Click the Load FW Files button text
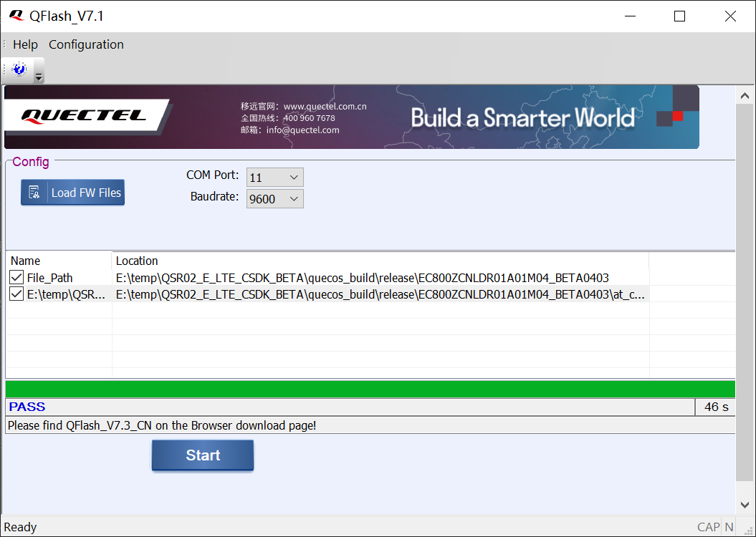The width and height of the screenshot is (756, 537). tap(86, 193)
